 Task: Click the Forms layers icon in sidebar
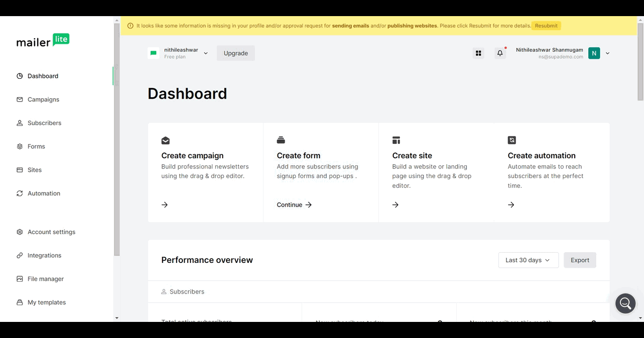tap(20, 146)
